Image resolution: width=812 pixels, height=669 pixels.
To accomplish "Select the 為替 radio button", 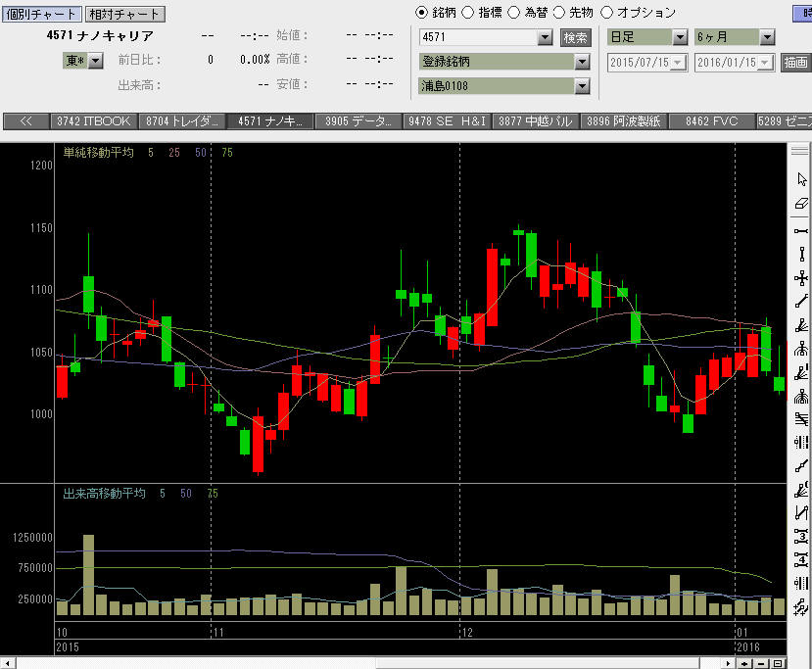I will [x=513, y=13].
